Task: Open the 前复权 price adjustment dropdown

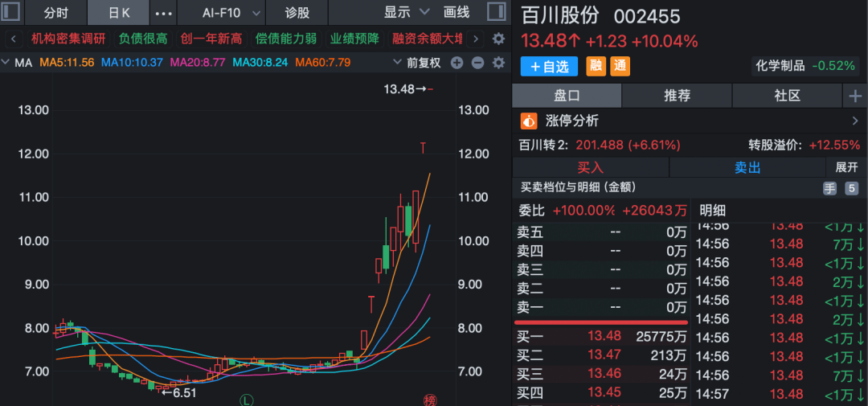Action: coord(418,63)
